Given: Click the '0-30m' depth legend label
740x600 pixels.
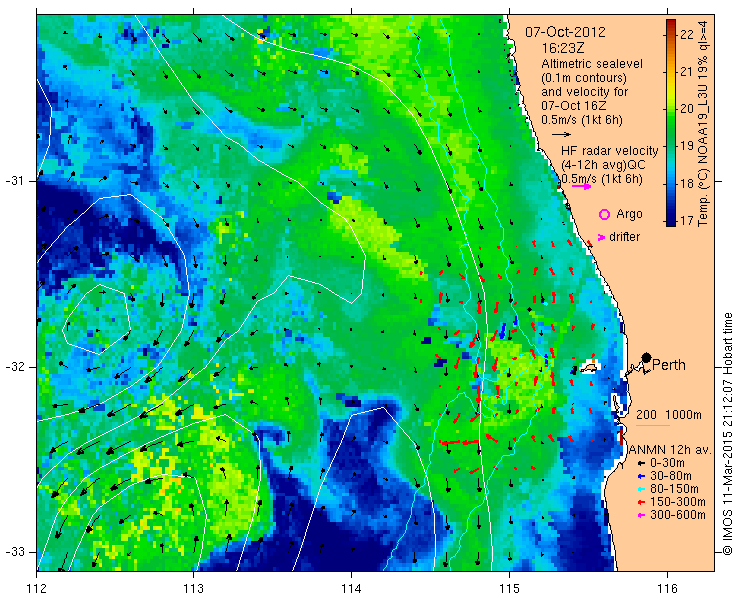Looking at the screenshot, I should (667, 464).
